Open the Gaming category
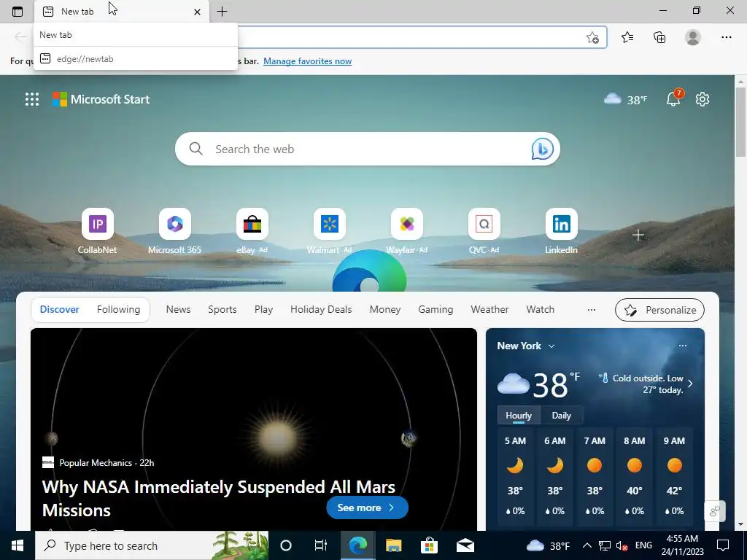The width and height of the screenshot is (747, 560). pos(436,309)
